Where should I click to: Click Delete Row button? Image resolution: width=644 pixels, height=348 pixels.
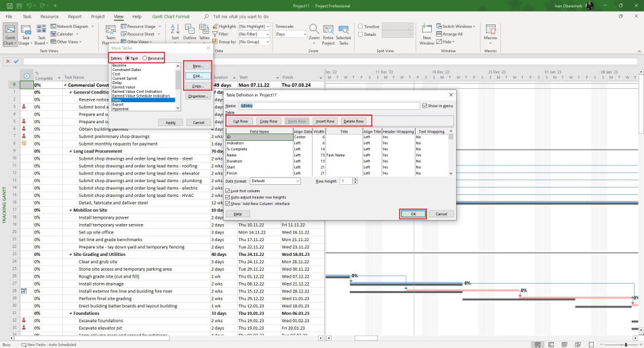tap(354, 121)
